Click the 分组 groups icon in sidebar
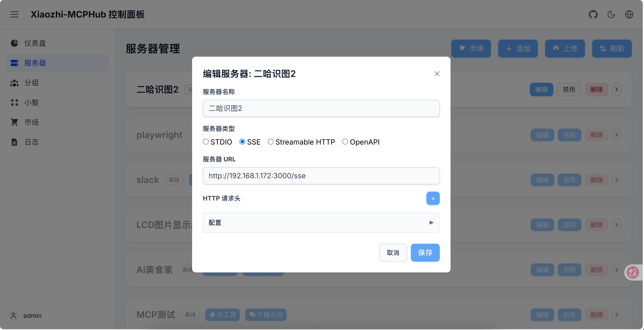 (x=14, y=83)
